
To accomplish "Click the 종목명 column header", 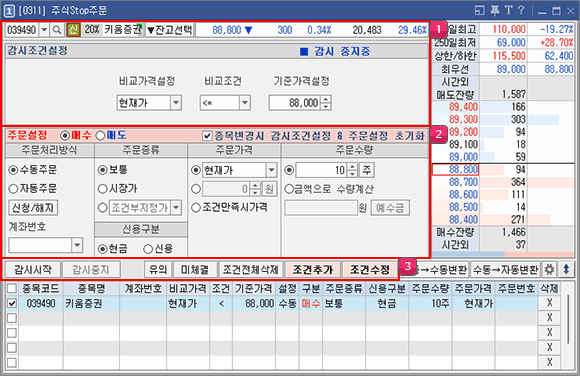I will coord(91,288).
